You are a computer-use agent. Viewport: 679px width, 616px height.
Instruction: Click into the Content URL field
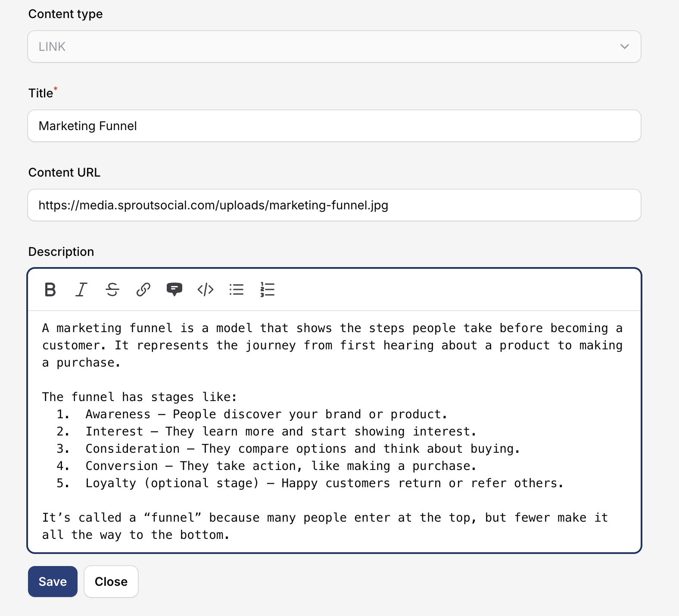pos(334,205)
